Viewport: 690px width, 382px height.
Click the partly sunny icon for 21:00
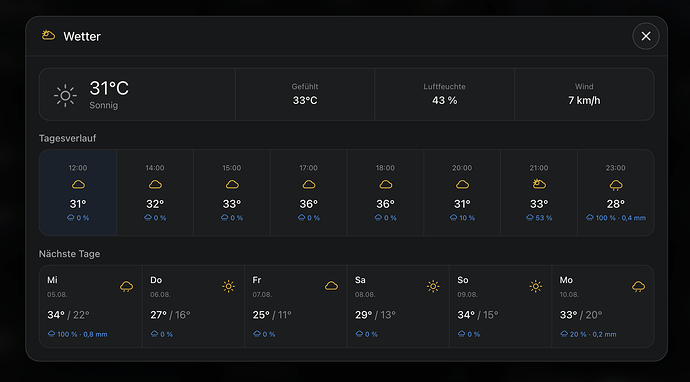tap(539, 184)
